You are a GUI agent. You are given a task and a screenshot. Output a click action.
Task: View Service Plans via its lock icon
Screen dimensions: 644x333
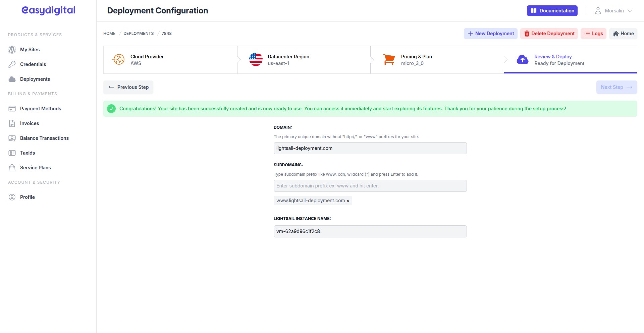tap(12, 167)
